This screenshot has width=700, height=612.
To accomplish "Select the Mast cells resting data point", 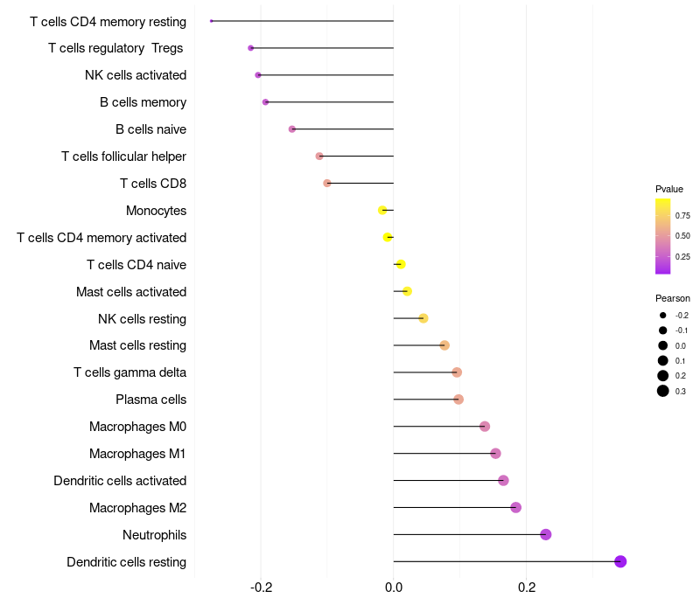I will [x=444, y=345].
